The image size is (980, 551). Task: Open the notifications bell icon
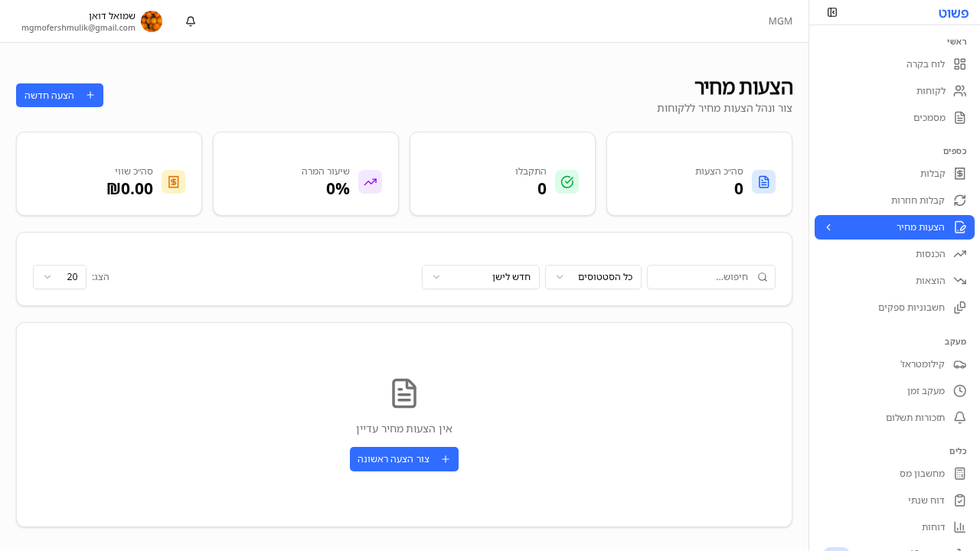190,21
